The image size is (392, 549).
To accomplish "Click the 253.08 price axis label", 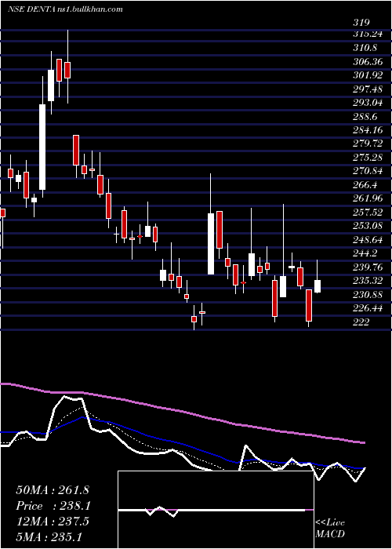I will point(368,226).
